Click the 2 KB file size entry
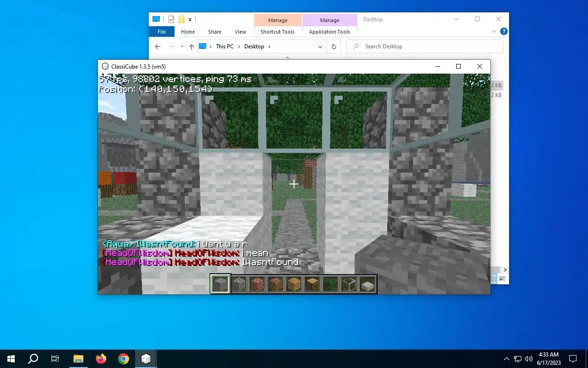 pyautogui.click(x=497, y=95)
